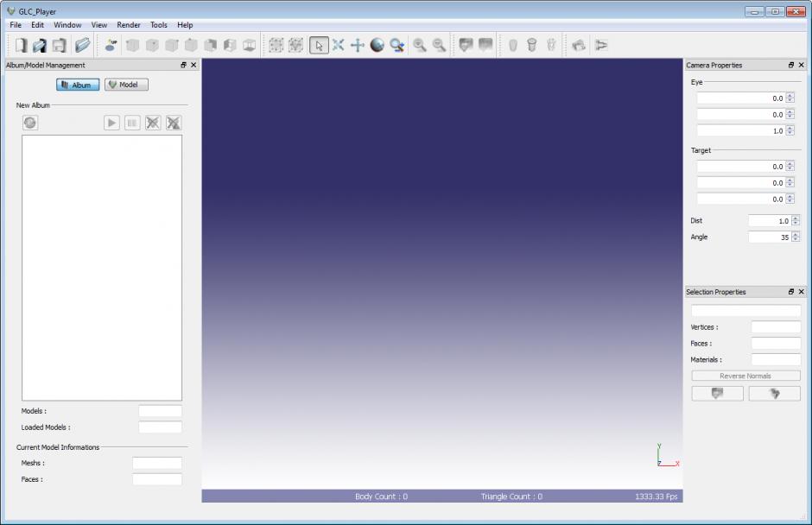812x525 pixels.
Task: Open the Tools menu
Action: tap(158, 25)
